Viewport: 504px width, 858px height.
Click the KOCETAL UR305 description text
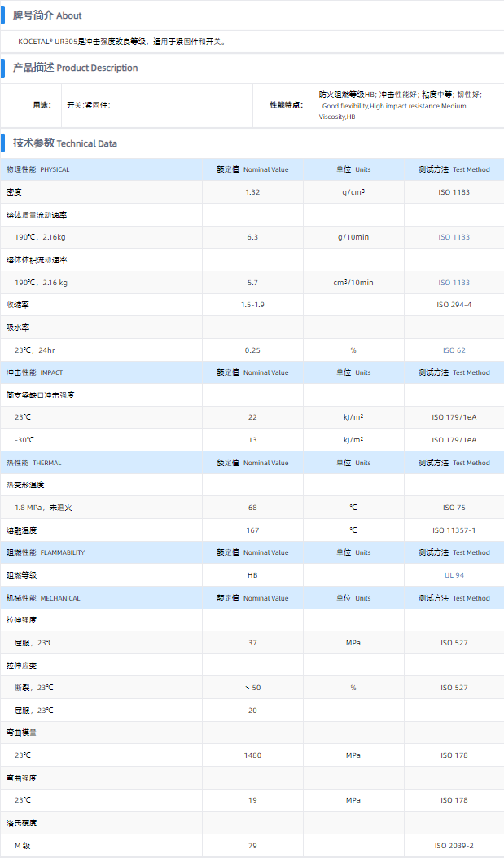pos(122,41)
